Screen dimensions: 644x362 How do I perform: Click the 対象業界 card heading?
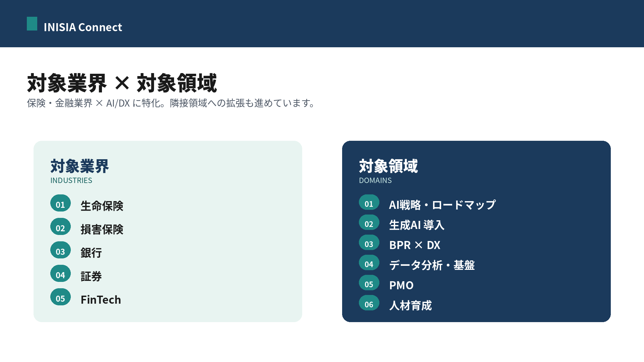pos(80,166)
